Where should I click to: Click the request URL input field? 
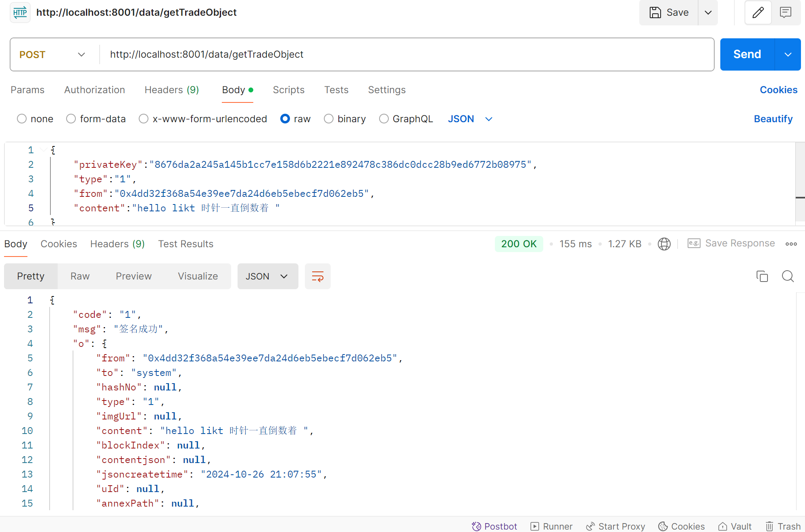point(403,54)
